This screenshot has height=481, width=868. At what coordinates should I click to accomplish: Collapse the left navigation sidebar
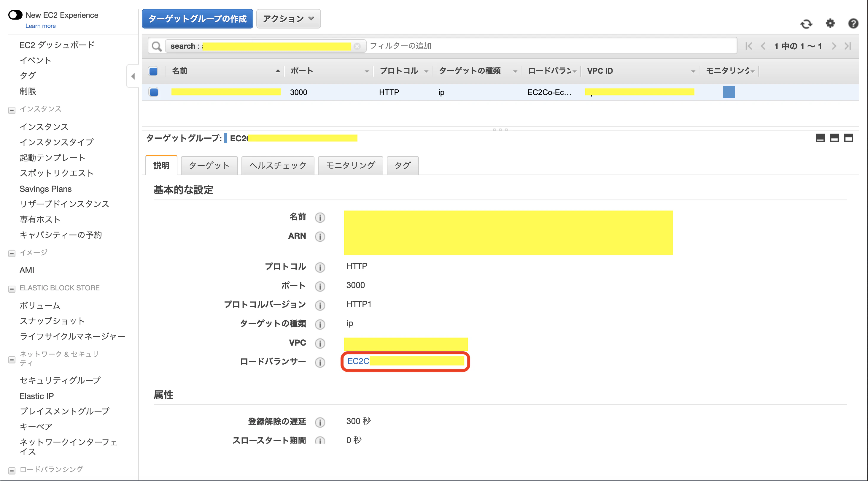[133, 76]
